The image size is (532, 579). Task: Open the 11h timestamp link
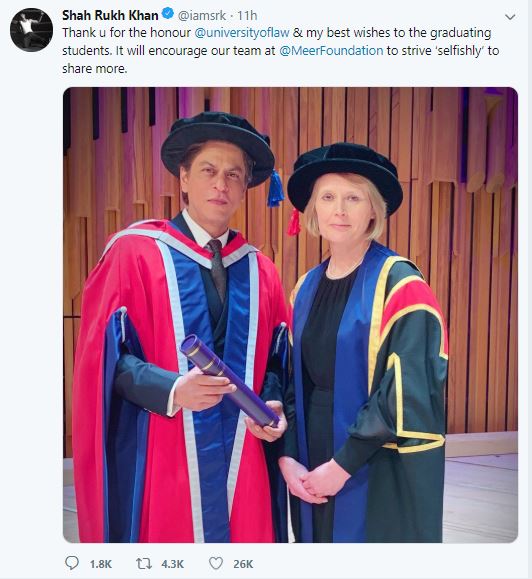(x=247, y=16)
